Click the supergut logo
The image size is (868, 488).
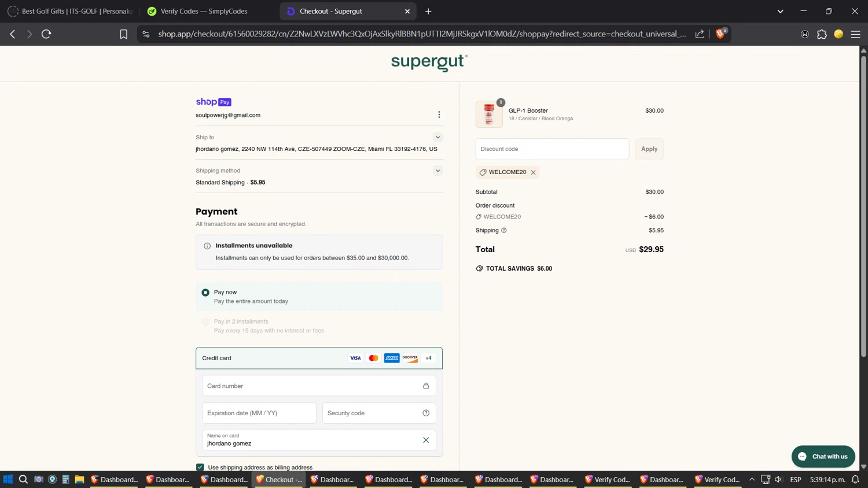(429, 62)
